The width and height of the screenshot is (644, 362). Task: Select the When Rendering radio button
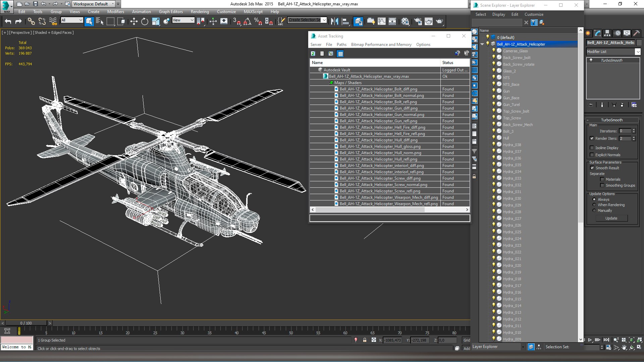594,205
